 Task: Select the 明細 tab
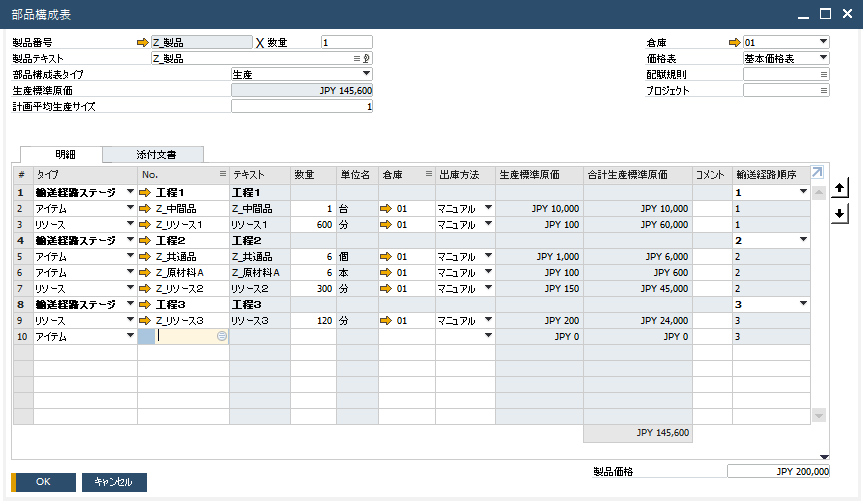[x=65, y=155]
